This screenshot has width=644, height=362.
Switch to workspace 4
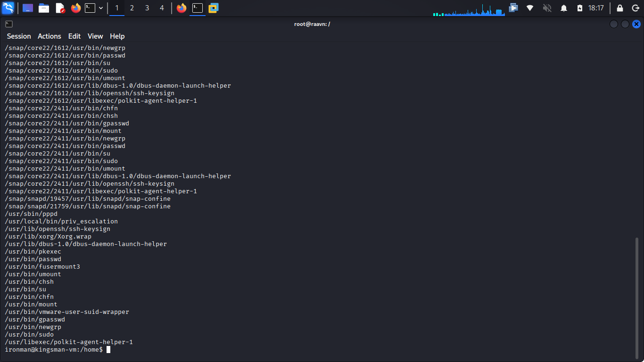pos(162,8)
